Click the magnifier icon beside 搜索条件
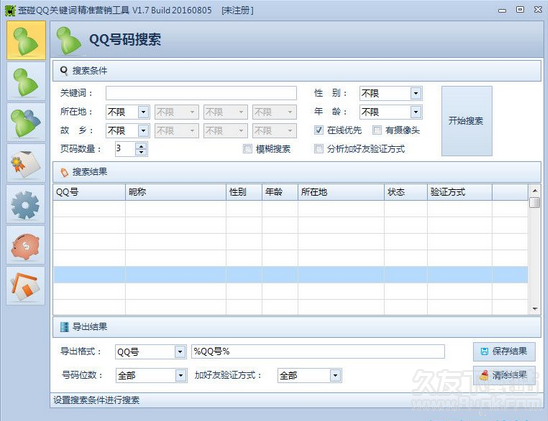The width and height of the screenshot is (548, 421). (64, 71)
